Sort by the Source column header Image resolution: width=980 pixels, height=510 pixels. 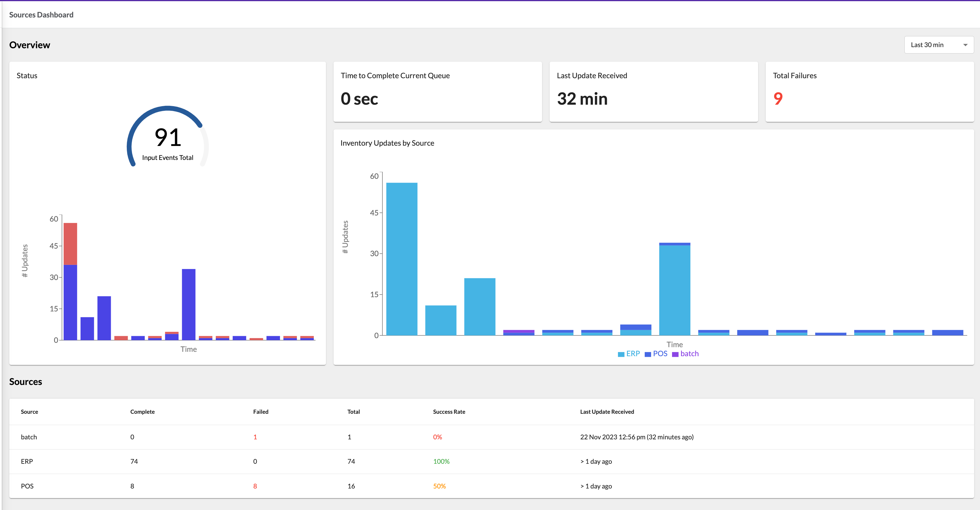point(29,411)
